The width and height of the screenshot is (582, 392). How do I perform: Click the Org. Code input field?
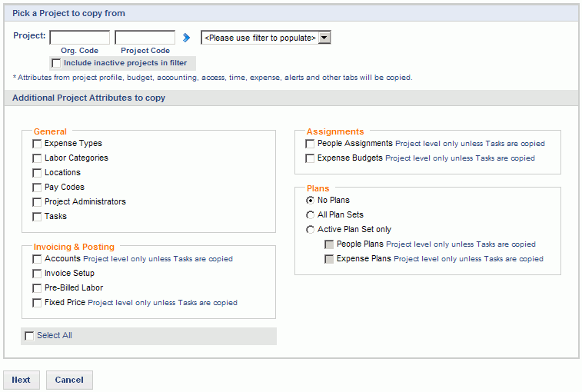(79, 38)
